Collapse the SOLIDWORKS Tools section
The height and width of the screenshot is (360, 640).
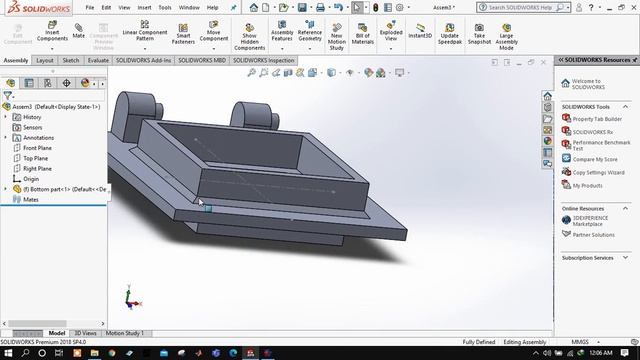625,107
